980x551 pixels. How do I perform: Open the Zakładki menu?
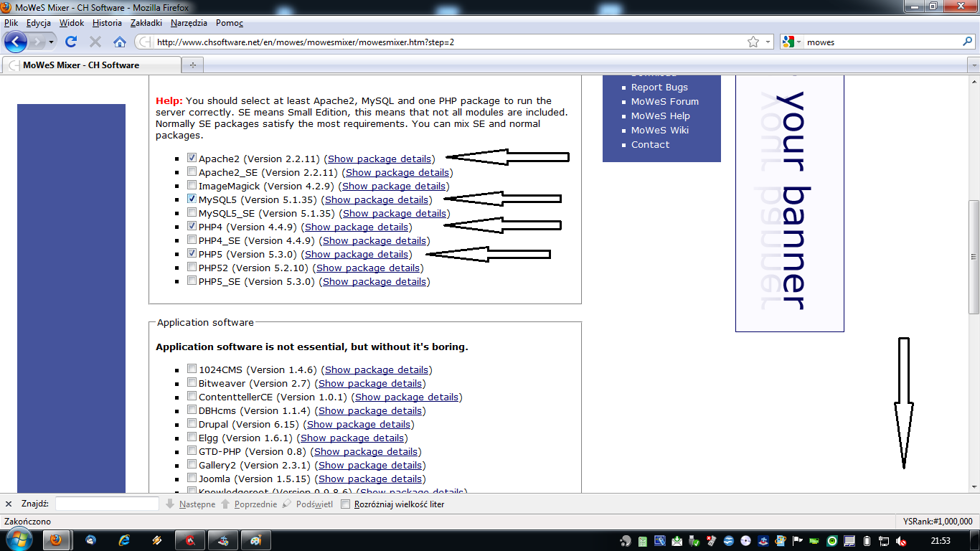tap(146, 23)
